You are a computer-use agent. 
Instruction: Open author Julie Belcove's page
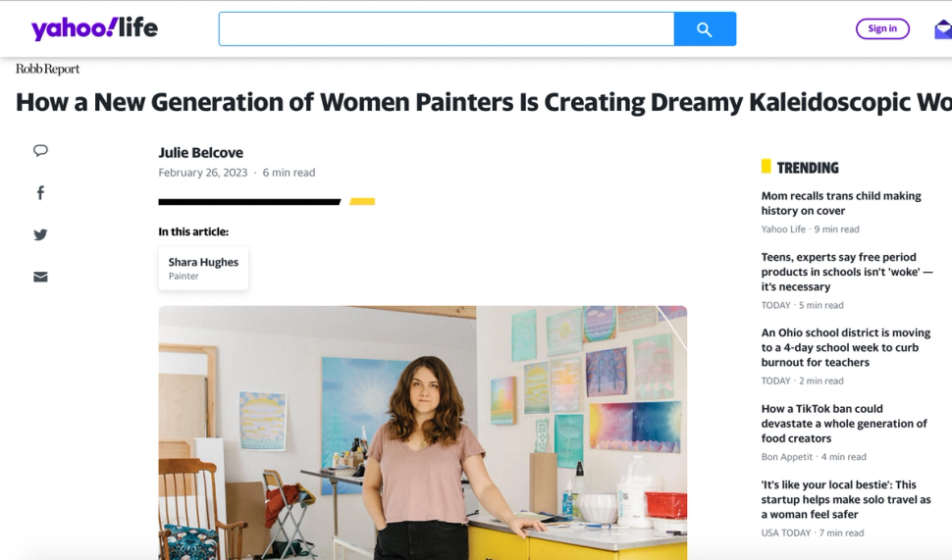pyautogui.click(x=201, y=153)
